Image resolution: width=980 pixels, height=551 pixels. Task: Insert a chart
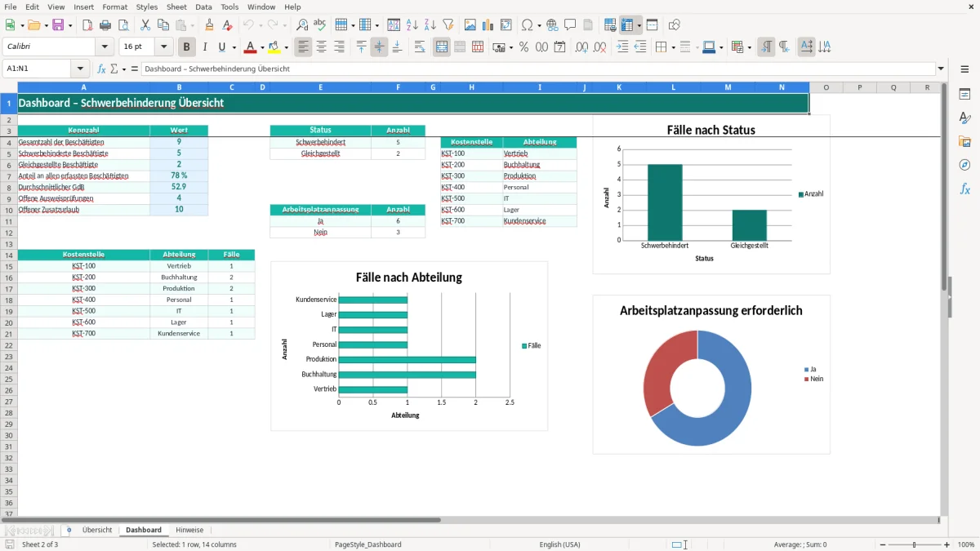point(488,25)
